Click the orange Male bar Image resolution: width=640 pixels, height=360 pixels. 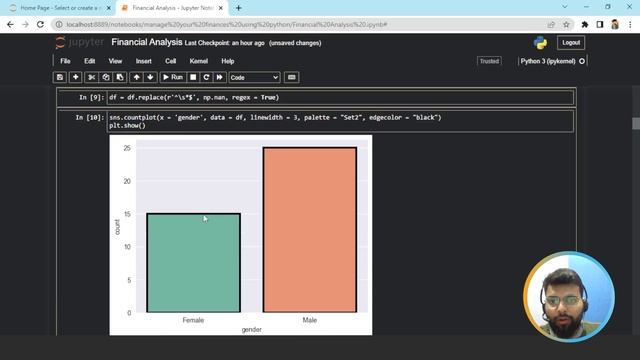[310, 230]
